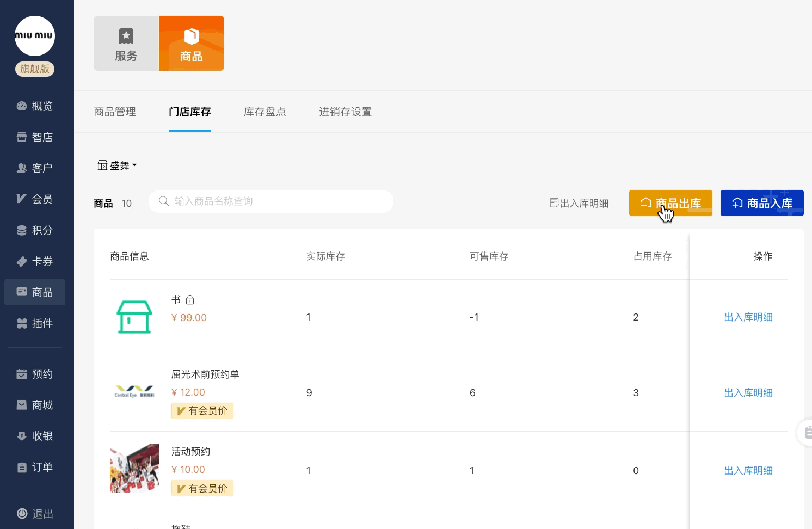Click the 可售库存 column header

tap(489, 256)
